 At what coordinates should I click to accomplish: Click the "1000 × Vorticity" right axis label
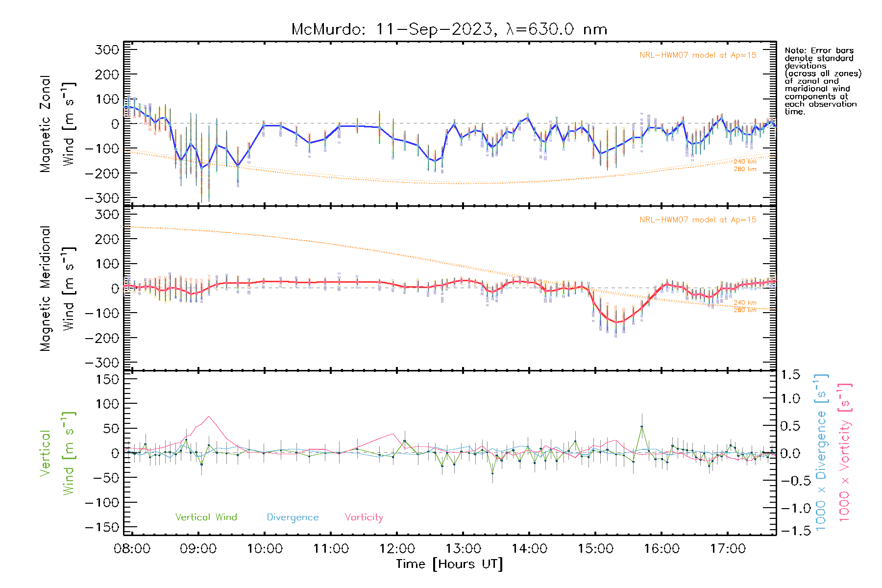[845, 453]
